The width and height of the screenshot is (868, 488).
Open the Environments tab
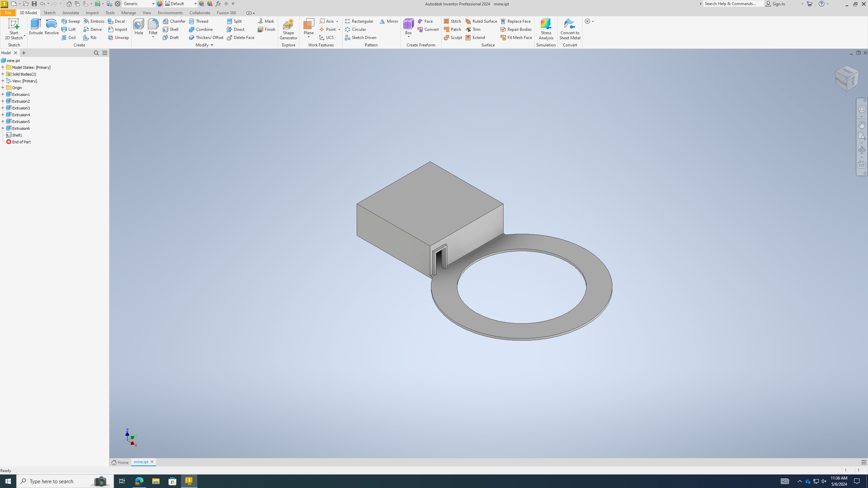coord(170,13)
